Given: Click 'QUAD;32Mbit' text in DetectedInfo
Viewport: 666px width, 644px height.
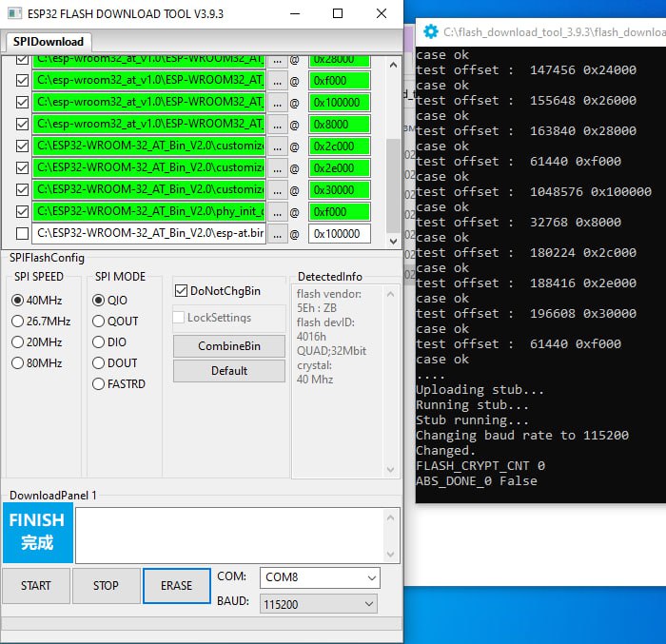Looking at the screenshot, I should point(332,351).
